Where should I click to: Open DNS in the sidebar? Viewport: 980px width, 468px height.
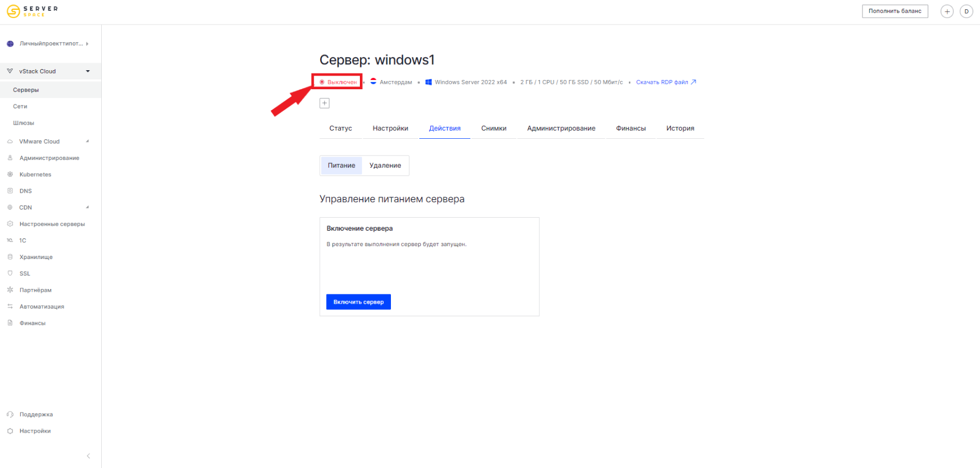(x=26, y=191)
